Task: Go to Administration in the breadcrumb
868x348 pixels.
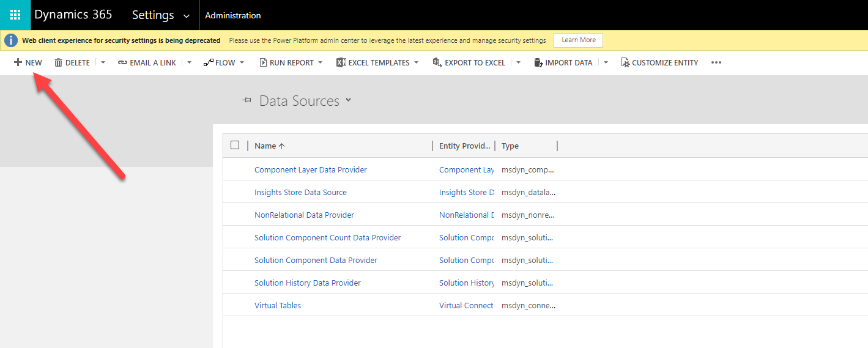Action: 233,15
